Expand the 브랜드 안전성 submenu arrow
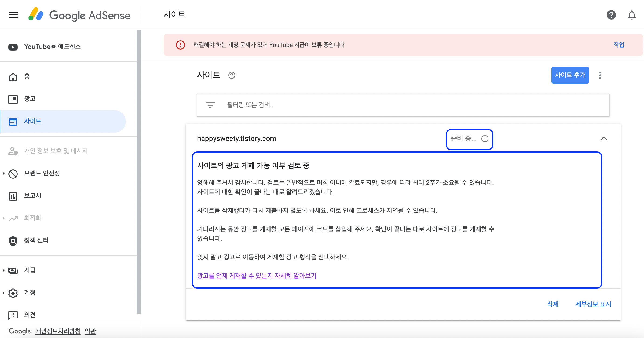This screenshot has height=338, width=644. tap(3, 173)
